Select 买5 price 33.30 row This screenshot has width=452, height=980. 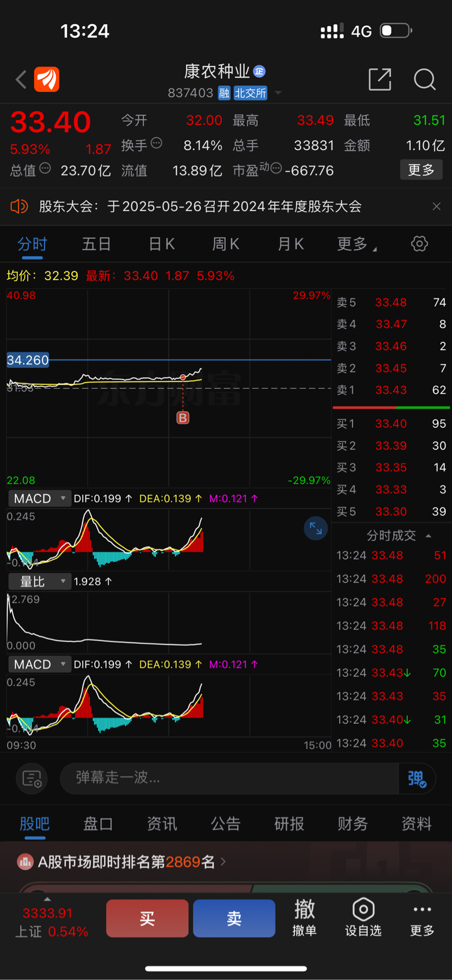pyautogui.click(x=391, y=511)
